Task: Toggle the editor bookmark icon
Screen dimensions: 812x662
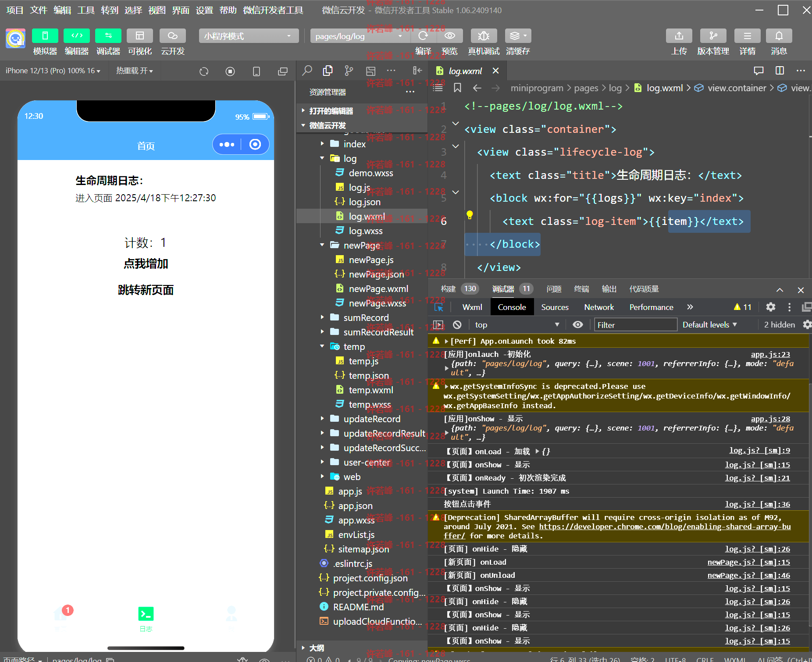Action: (x=457, y=88)
